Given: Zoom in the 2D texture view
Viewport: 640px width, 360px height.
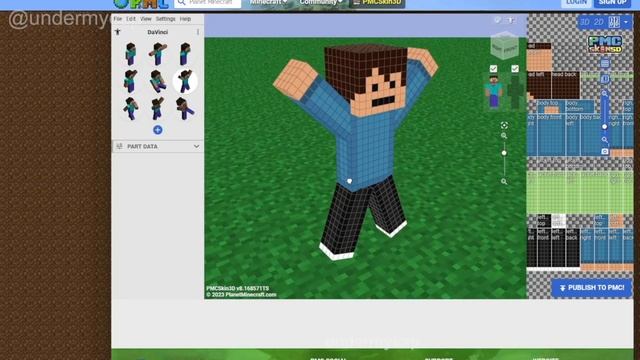Looking at the screenshot, I should (604, 94).
